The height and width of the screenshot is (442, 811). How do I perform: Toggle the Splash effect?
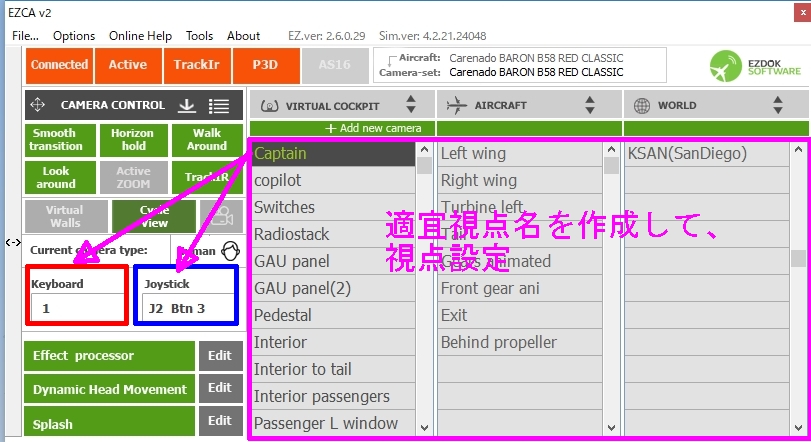109,421
